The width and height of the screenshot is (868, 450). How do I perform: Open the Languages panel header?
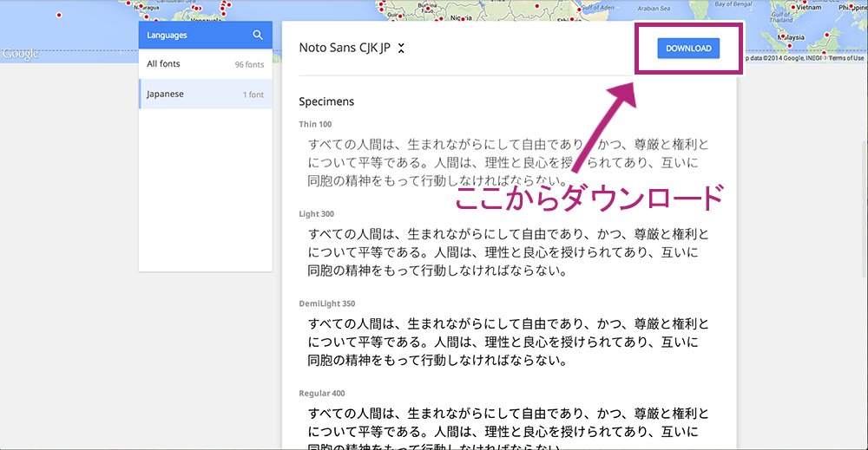pyautogui.click(x=206, y=35)
